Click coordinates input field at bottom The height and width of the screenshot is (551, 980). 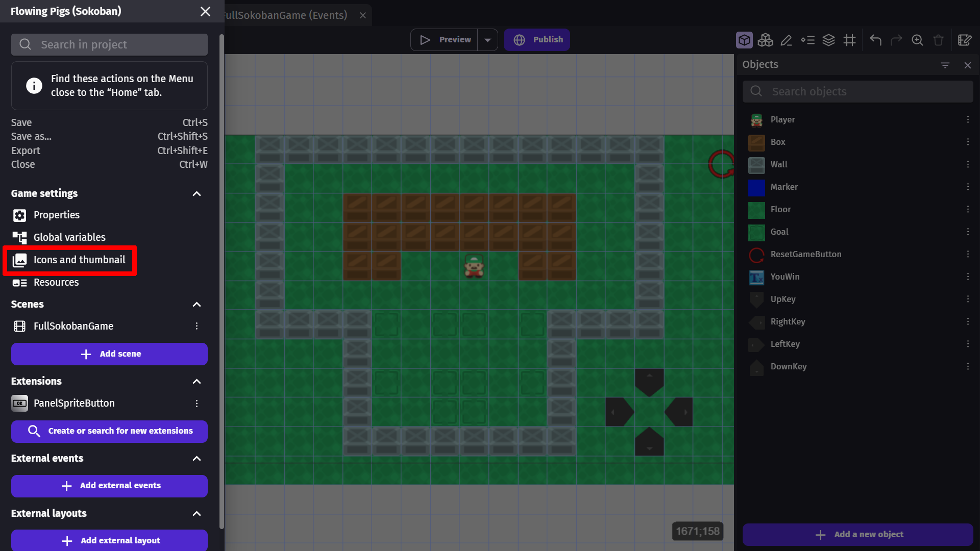[699, 531]
